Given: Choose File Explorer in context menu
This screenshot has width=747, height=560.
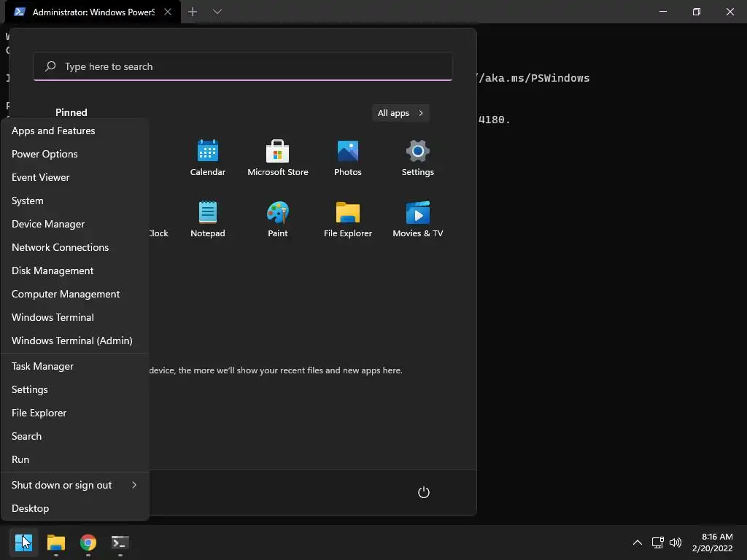Looking at the screenshot, I should [x=75, y=413].
